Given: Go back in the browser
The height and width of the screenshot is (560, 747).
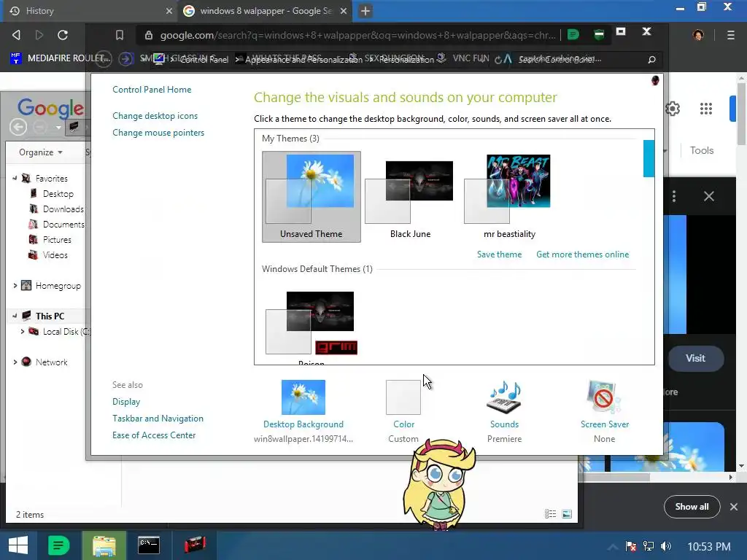Looking at the screenshot, I should click(16, 35).
